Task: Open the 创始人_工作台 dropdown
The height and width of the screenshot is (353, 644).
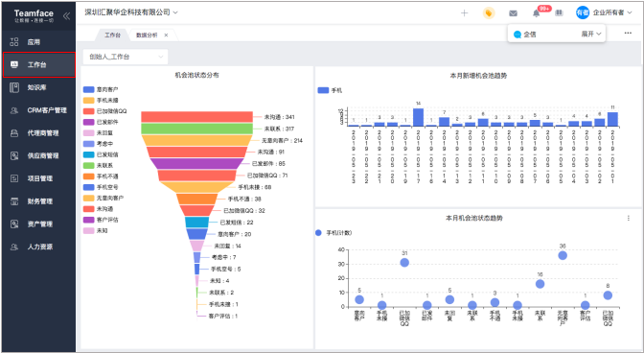Action: [x=126, y=57]
